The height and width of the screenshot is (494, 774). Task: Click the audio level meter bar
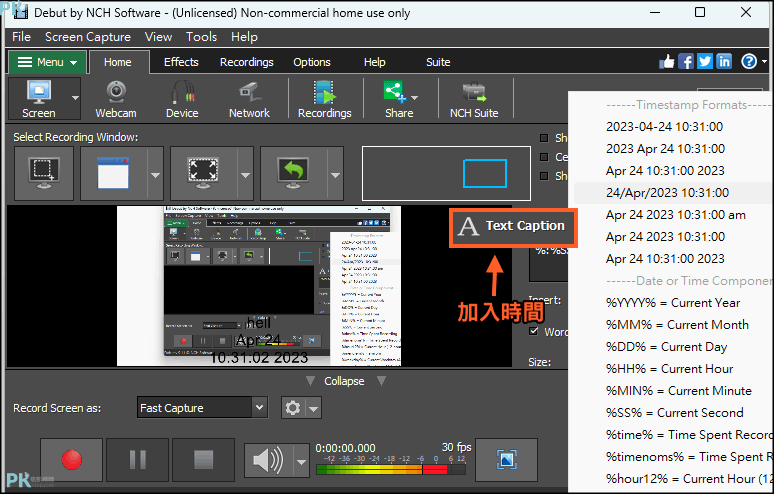[390, 469]
